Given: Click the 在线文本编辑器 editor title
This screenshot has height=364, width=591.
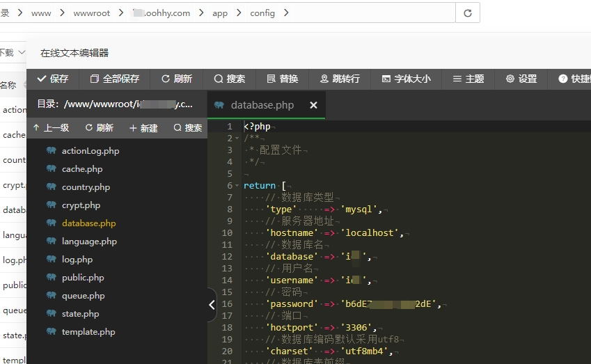Looking at the screenshot, I should pyautogui.click(x=74, y=53).
